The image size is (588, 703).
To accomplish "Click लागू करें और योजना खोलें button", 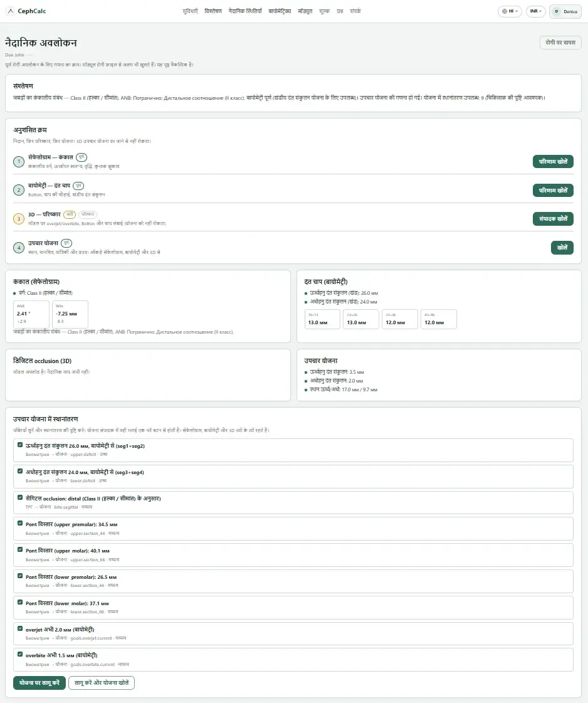I will 102,683.
